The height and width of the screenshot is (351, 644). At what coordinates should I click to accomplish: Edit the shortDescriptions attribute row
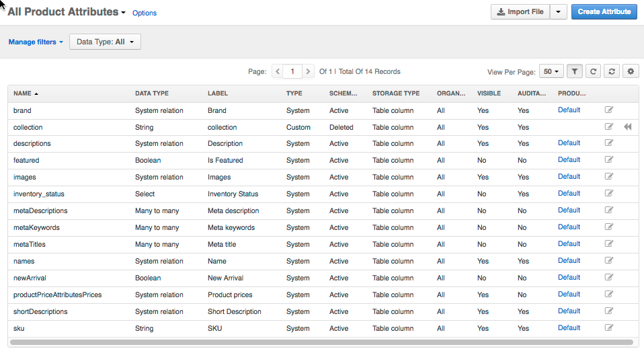[x=608, y=311]
